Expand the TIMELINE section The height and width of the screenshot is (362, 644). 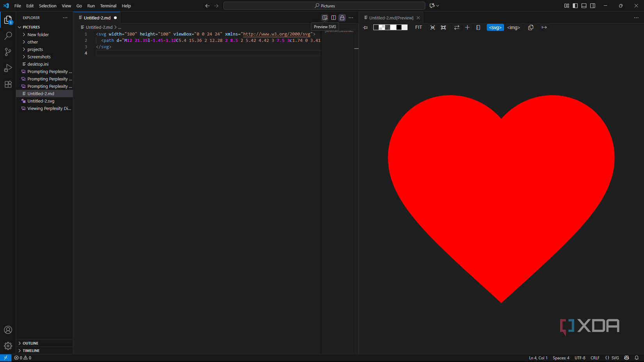pyautogui.click(x=44, y=351)
